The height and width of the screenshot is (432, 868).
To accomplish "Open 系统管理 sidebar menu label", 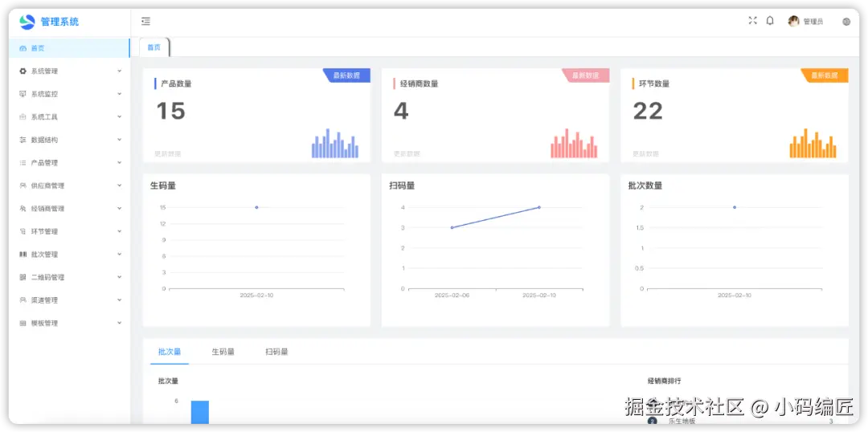I will point(44,71).
